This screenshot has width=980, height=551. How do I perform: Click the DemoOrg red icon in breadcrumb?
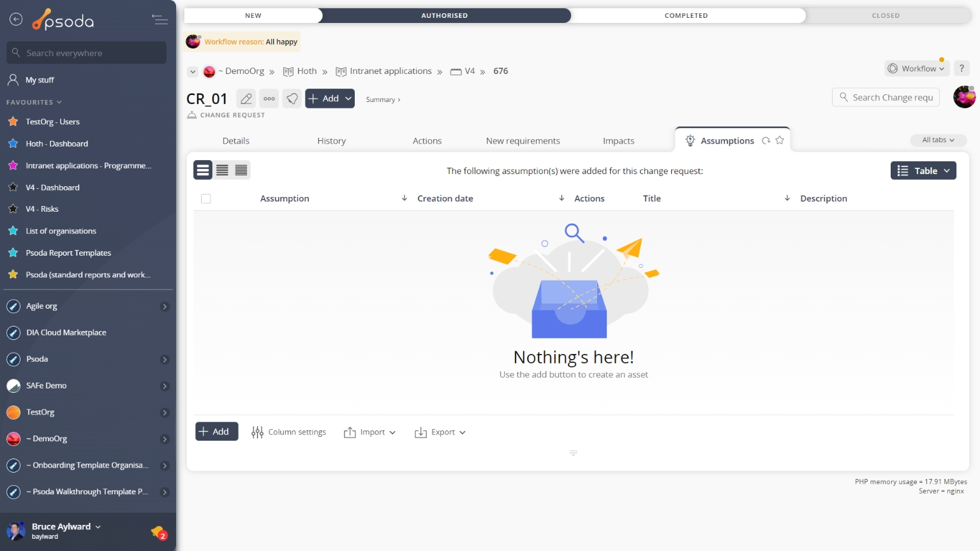209,71
